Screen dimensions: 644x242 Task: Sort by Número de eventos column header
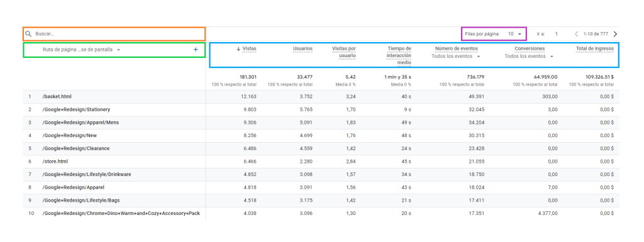pos(457,49)
